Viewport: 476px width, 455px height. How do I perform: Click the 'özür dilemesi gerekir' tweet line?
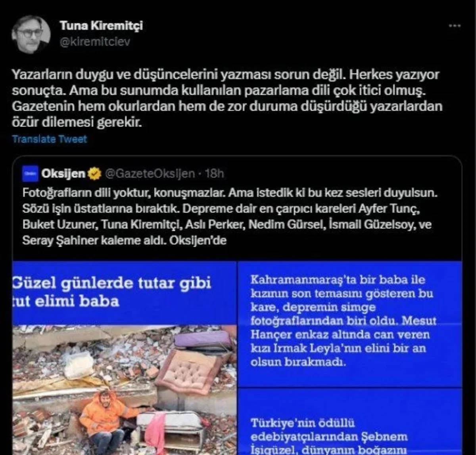point(77,122)
